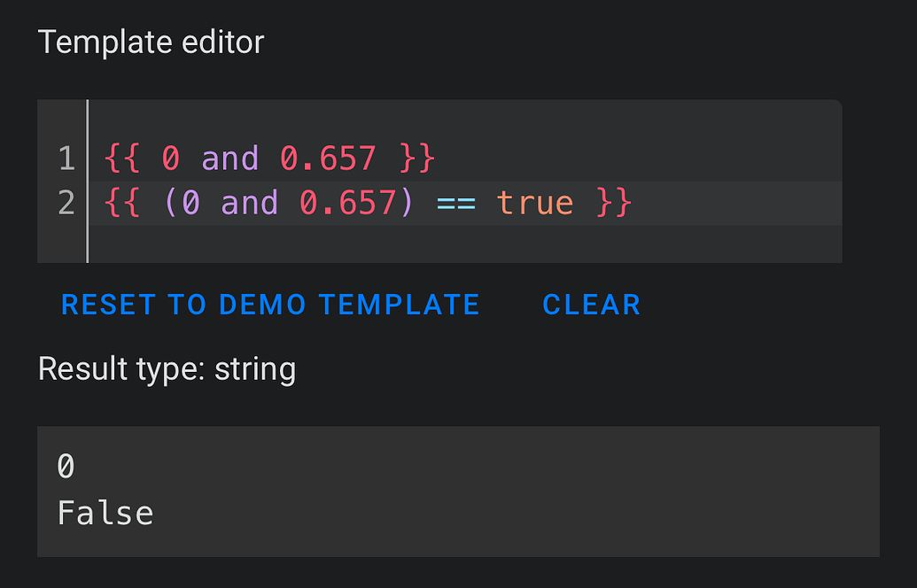Screen dimensions: 917x588
Task: Click the first 0 on line 1
Action: [171, 159]
